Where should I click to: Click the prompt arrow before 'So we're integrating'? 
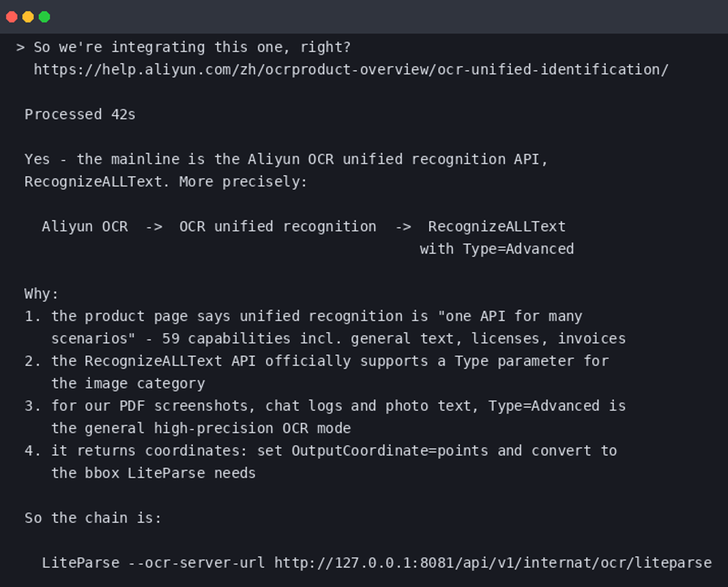tap(20, 47)
